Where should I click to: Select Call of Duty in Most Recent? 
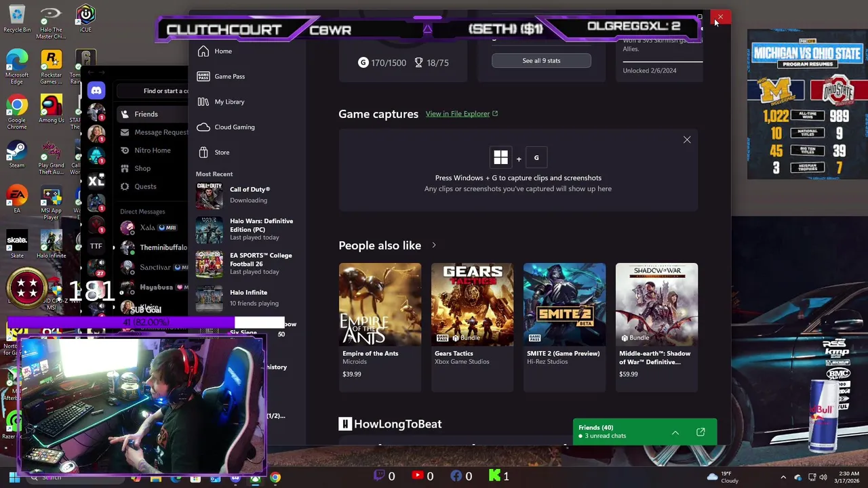coord(248,195)
